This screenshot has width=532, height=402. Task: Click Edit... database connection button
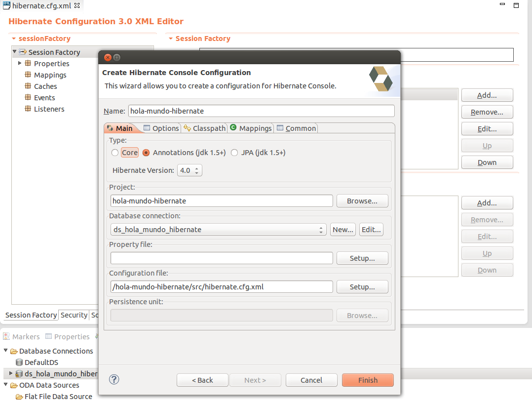371,230
